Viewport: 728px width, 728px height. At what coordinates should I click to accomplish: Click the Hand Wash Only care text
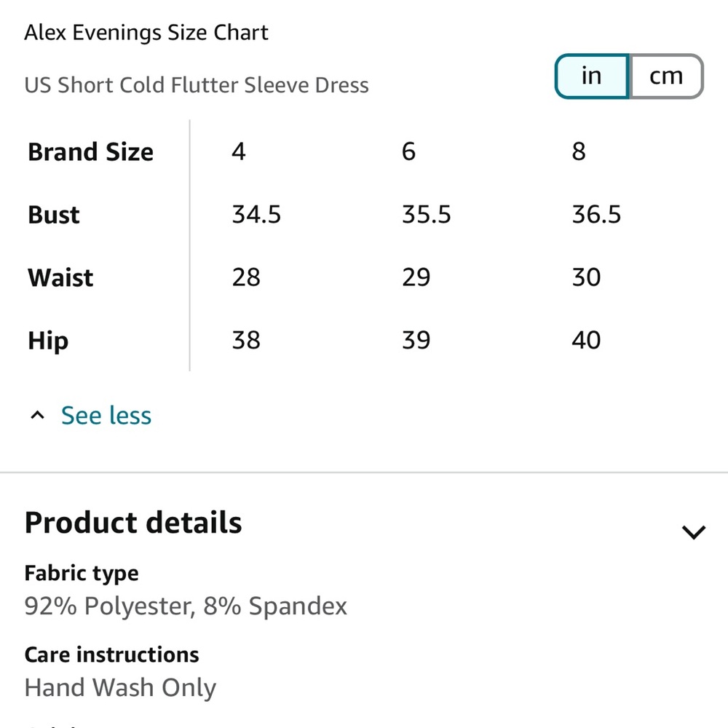tap(120, 688)
